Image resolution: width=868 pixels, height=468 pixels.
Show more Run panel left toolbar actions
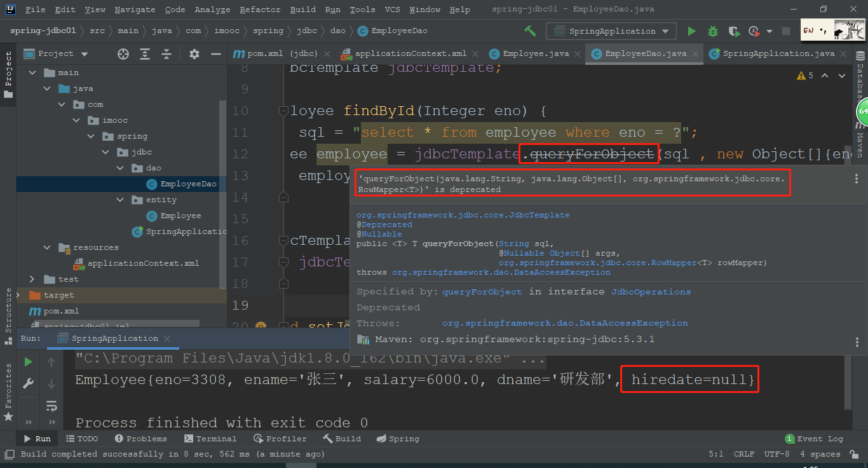tap(28, 422)
